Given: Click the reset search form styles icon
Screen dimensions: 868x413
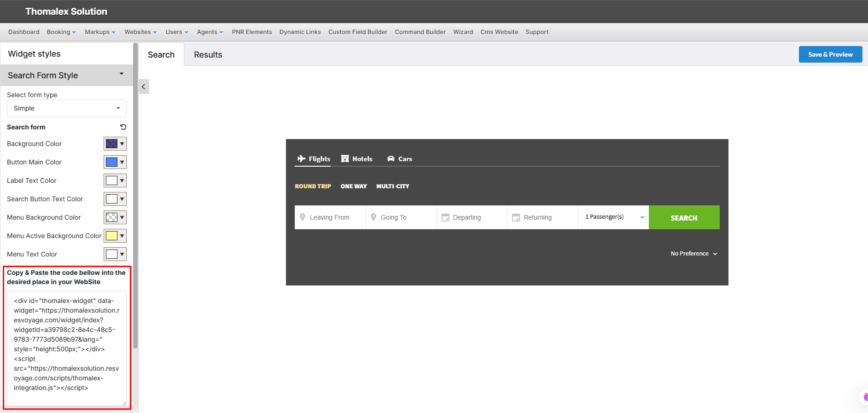Looking at the screenshot, I should [123, 127].
